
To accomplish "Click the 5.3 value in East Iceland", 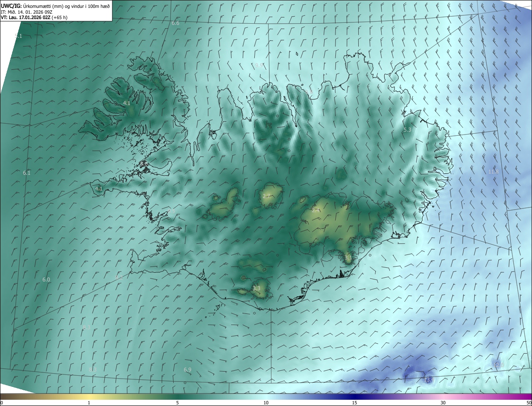I will (x=407, y=130).
